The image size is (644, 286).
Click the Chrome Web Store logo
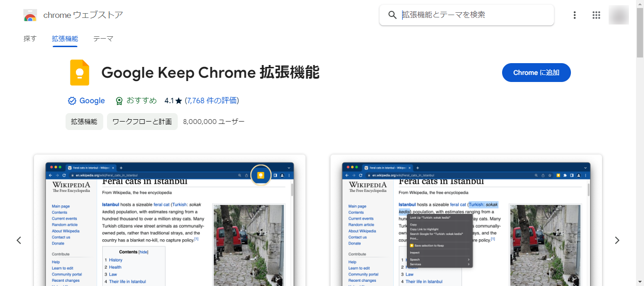(30, 15)
